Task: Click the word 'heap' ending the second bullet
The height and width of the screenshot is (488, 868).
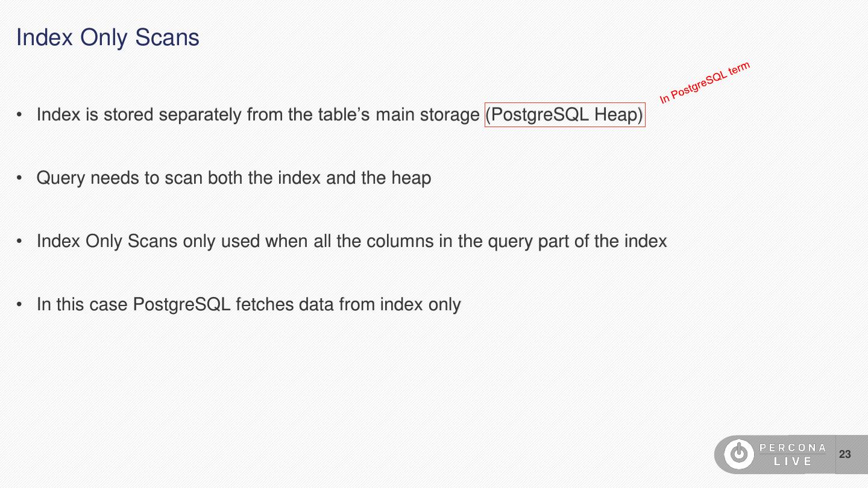Action: 411,178
